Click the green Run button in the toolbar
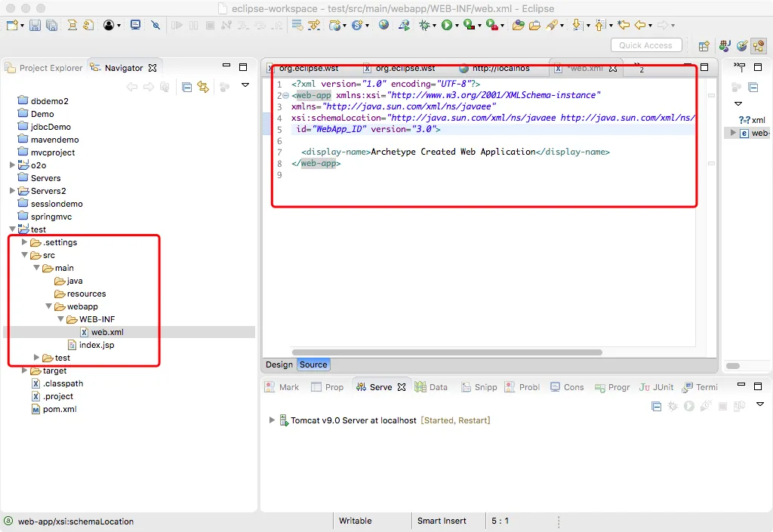 click(x=447, y=25)
